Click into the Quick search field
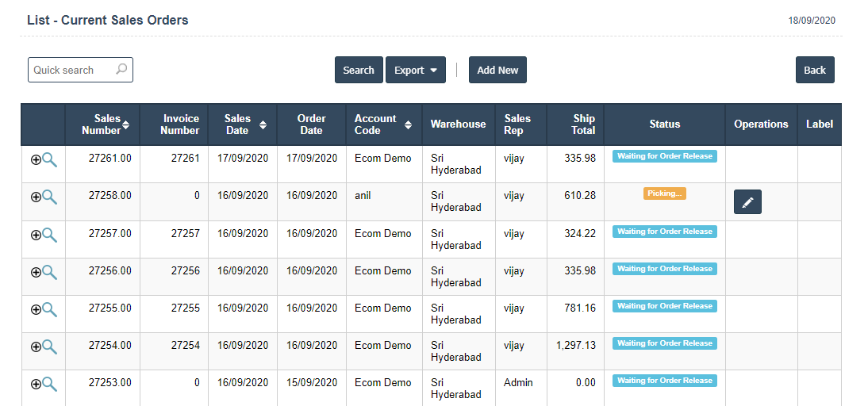The image size is (868, 406). (x=71, y=70)
